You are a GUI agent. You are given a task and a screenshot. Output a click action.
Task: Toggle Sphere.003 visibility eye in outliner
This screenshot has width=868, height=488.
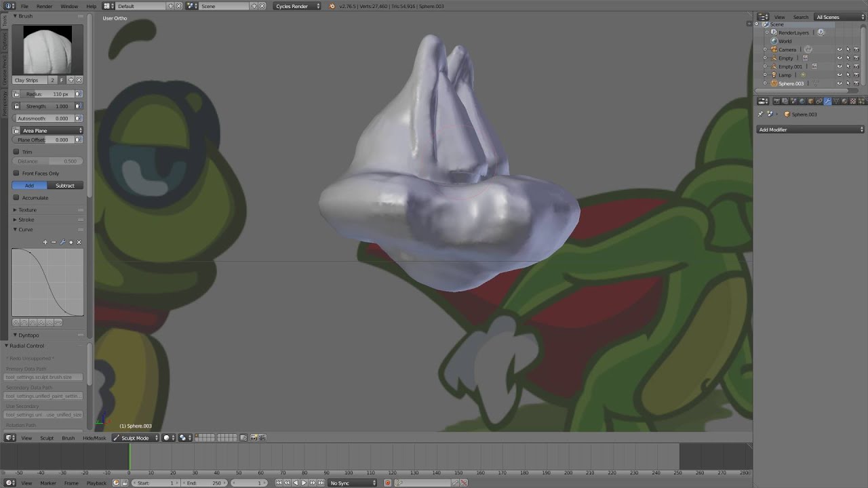tap(840, 83)
